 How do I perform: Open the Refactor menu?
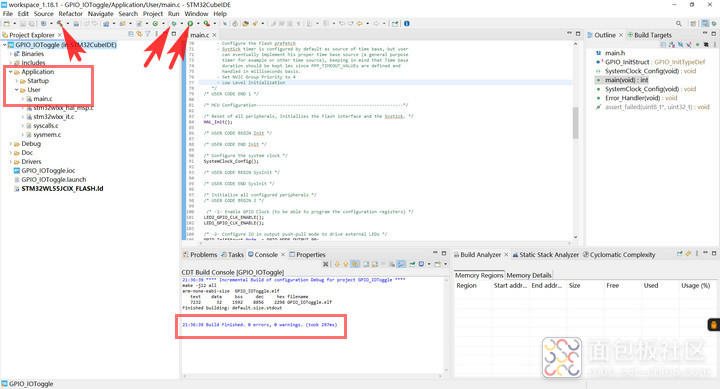(x=70, y=14)
